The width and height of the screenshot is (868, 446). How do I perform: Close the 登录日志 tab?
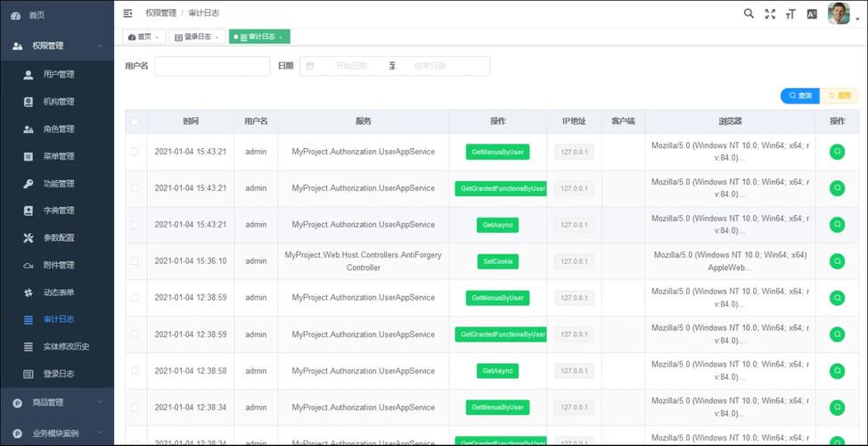pos(218,37)
